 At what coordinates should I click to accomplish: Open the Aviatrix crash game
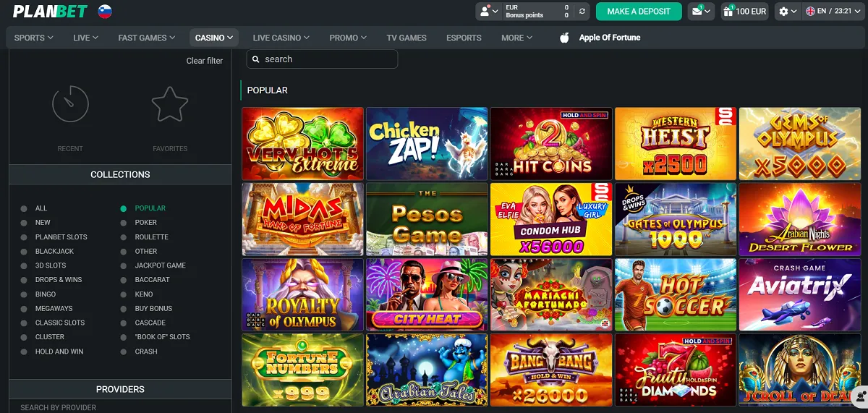(x=800, y=294)
